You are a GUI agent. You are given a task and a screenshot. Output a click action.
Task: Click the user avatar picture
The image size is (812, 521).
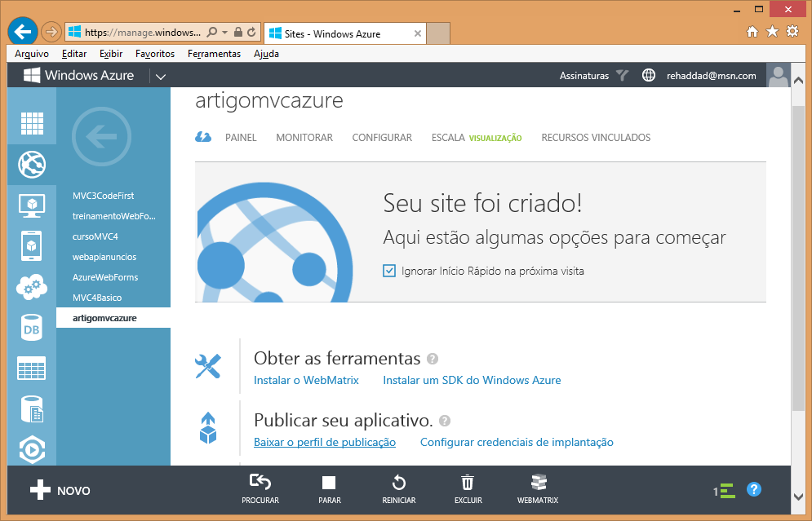coord(778,75)
